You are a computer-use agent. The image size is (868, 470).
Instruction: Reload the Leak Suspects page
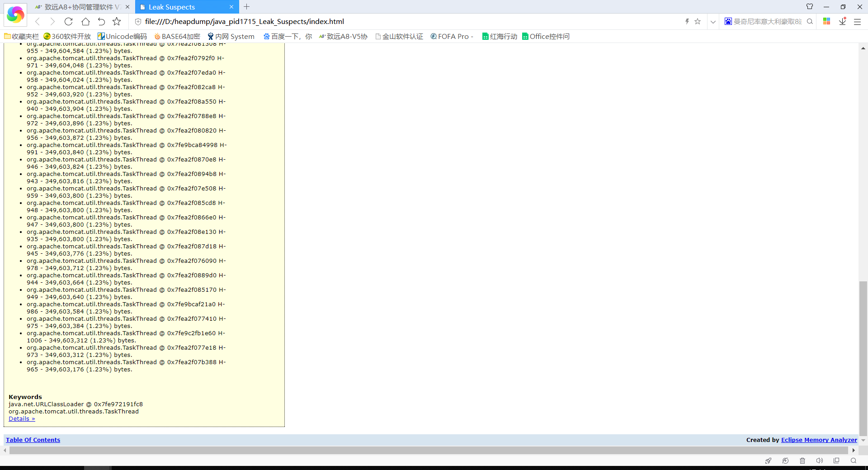click(x=69, y=21)
